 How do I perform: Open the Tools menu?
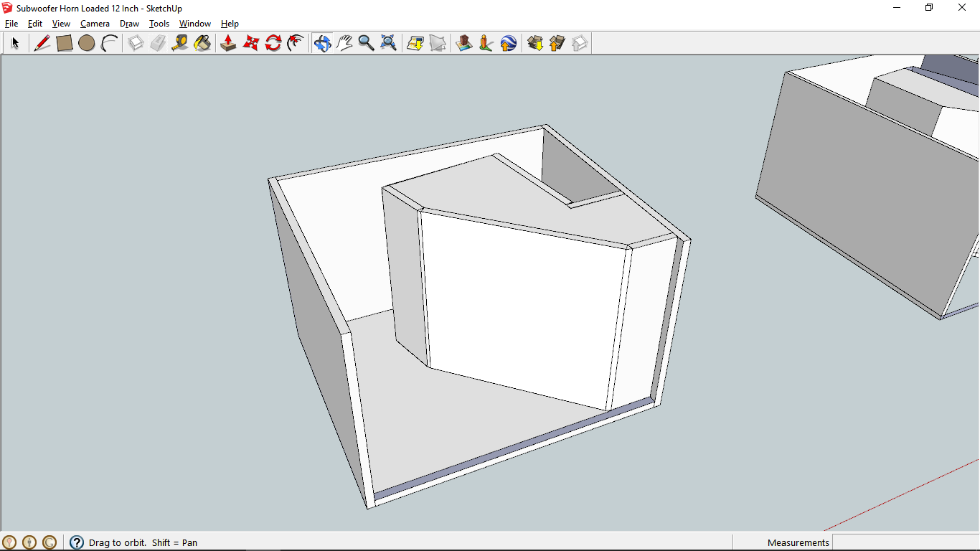(159, 24)
